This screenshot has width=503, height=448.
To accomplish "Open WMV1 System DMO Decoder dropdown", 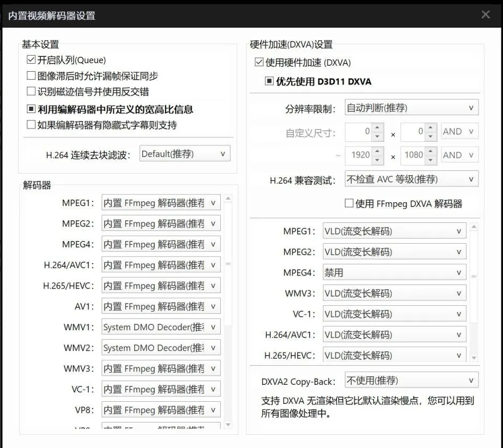I will click(x=161, y=326).
